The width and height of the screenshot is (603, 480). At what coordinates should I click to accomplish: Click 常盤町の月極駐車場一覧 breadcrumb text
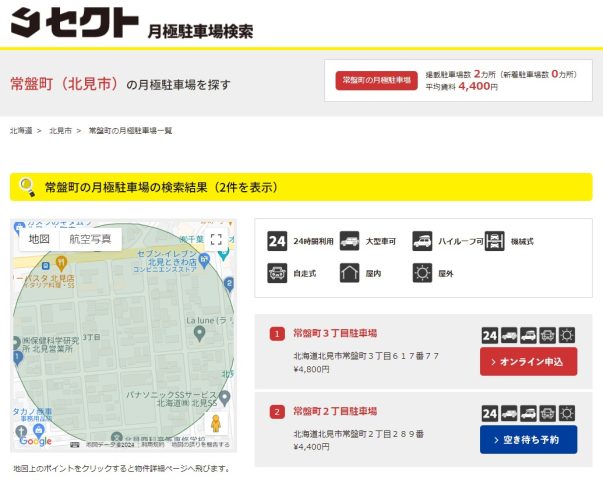(130, 131)
